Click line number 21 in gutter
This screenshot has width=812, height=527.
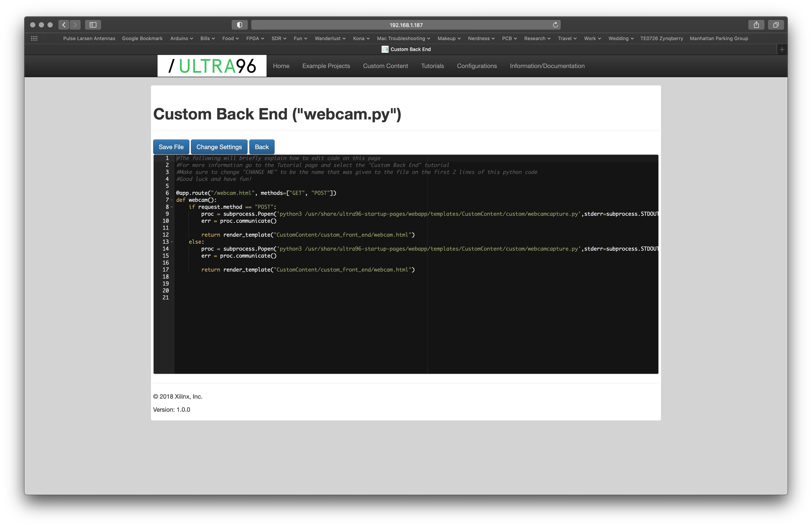165,298
